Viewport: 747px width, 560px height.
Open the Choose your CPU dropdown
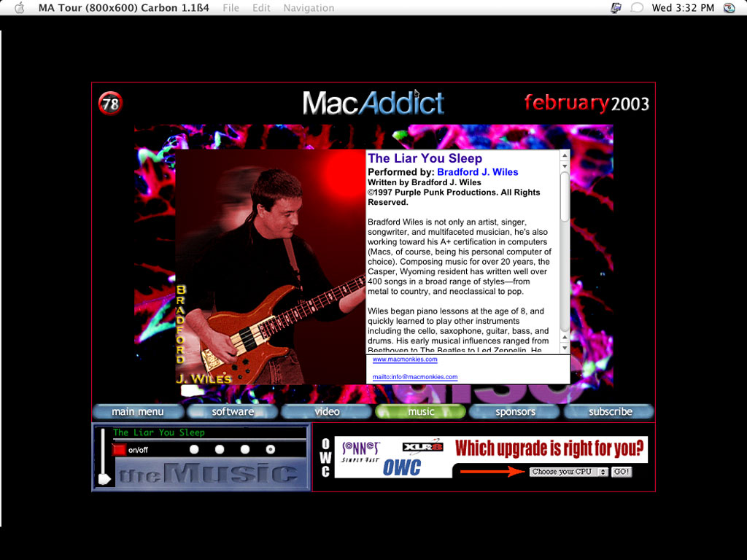point(568,472)
